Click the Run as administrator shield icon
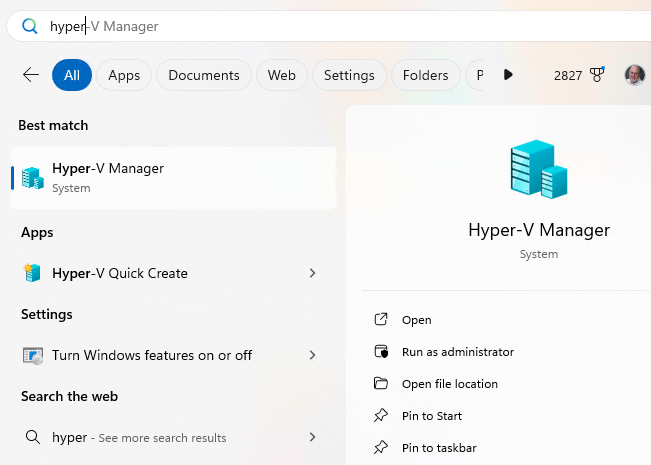Image resolution: width=651 pixels, height=465 pixels. [381, 351]
